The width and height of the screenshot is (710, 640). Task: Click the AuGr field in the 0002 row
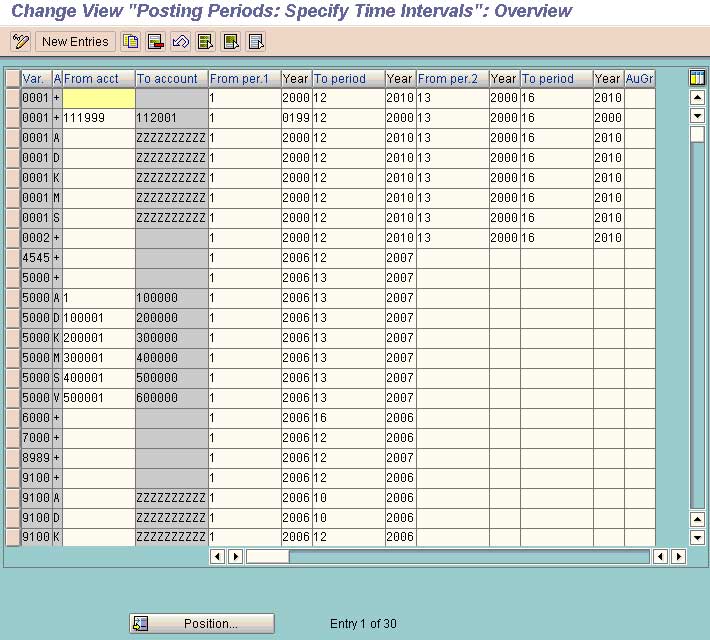coord(640,238)
